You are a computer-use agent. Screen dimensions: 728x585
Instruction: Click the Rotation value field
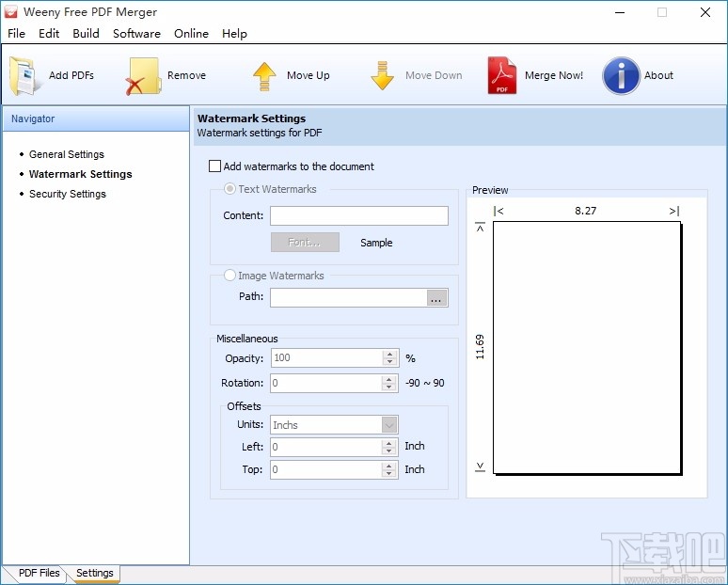click(x=326, y=383)
